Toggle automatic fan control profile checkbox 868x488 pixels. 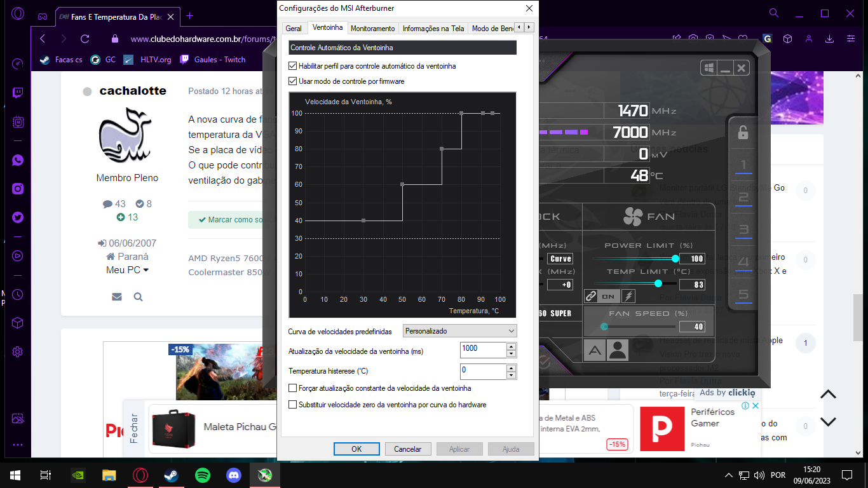tap(293, 66)
